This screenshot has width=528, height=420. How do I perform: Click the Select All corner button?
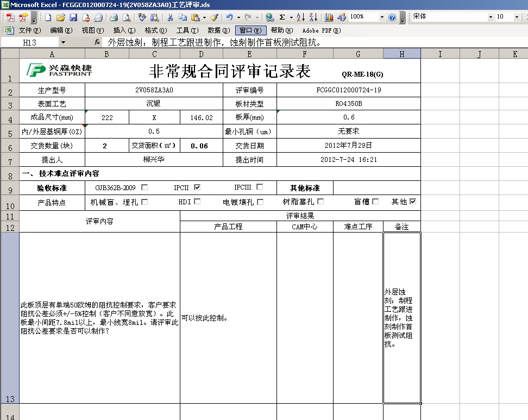click(10, 54)
